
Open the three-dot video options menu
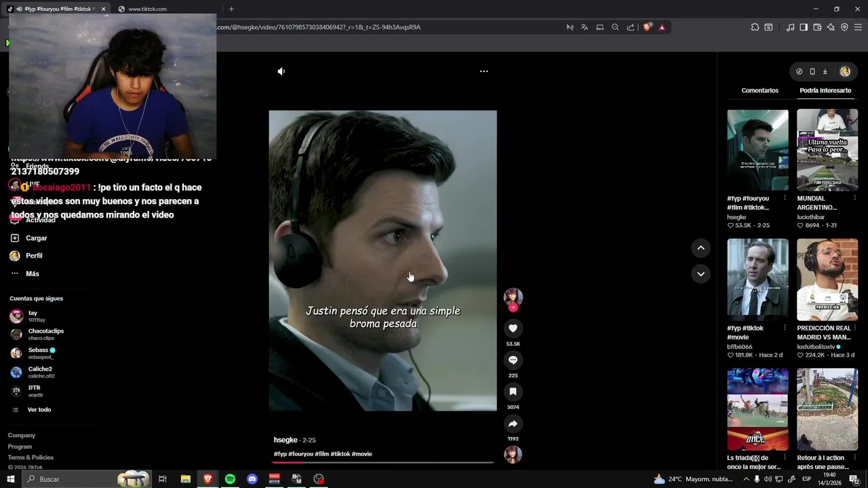click(484, 71)
